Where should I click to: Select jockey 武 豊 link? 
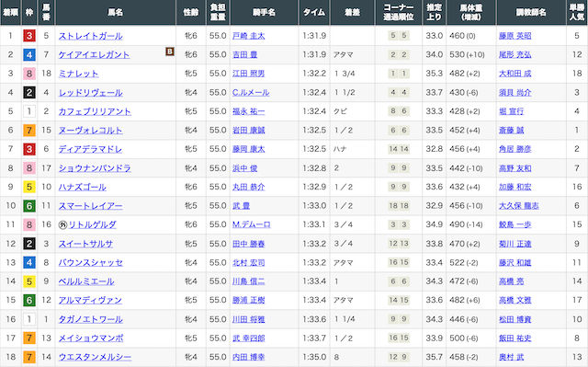point(241,206)
